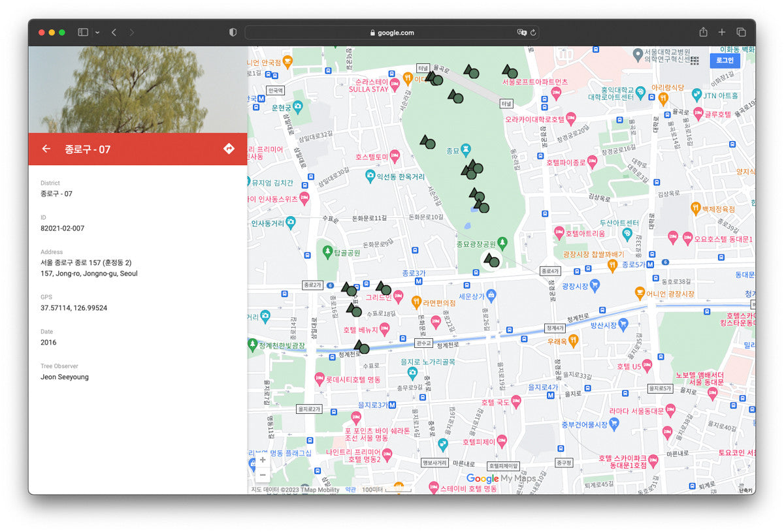Expand the sidebar dropdown chevron

click(97, 32)
